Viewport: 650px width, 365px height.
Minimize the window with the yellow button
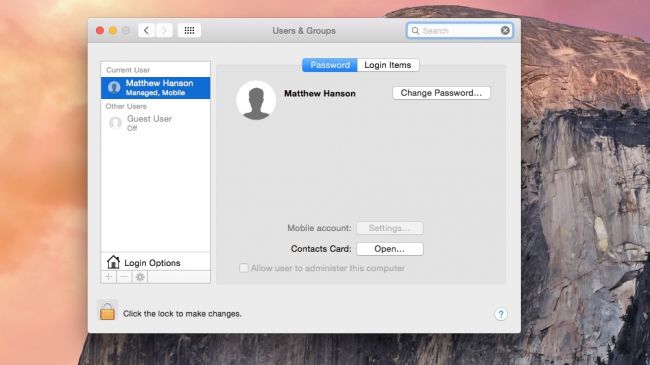[x=113, y=30]
